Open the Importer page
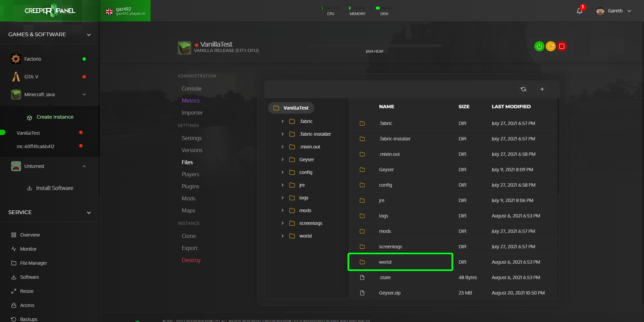The width and height of the screenshot is (644, 322). pyautogui.click(x=192, y=113)
